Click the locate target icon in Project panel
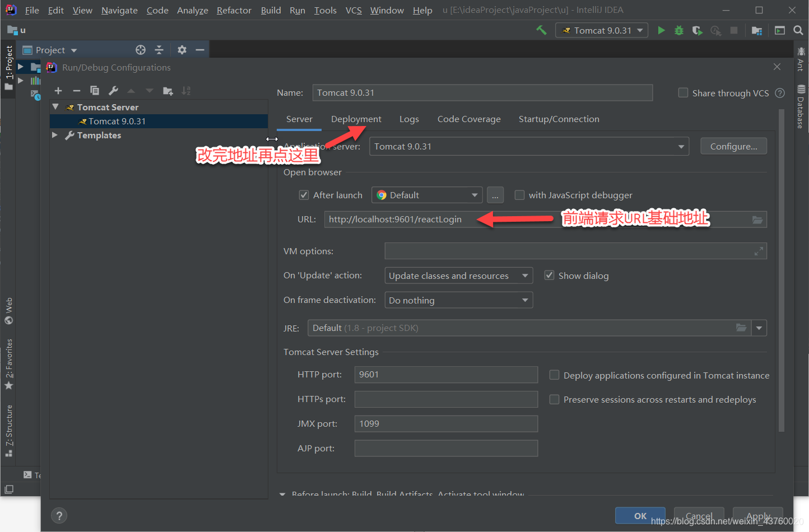Image resolution: width=809 pixels, height=532 pixels. coord(141,50)
